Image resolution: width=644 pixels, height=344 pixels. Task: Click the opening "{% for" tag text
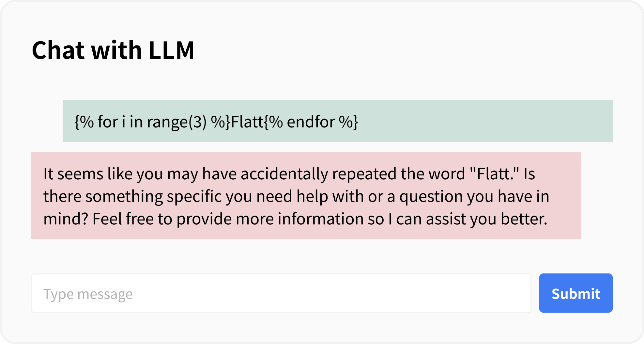(x=96, y=122)
